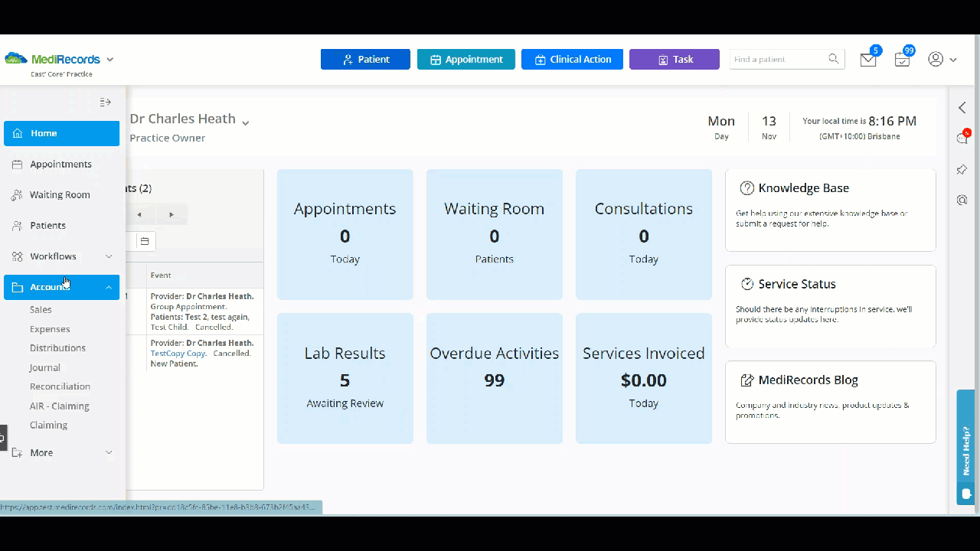Open the calendar date picker icon

[145, 241]
